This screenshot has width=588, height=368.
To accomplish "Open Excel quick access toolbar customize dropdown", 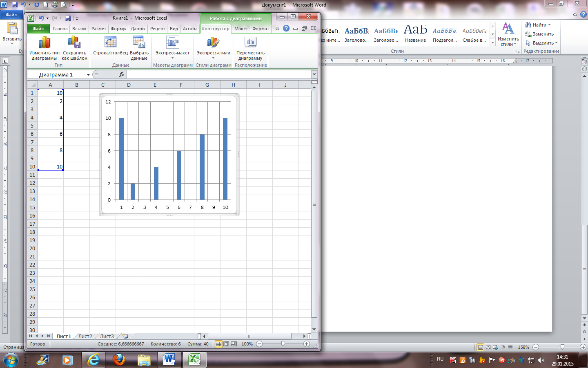I will tap(77, 18).
